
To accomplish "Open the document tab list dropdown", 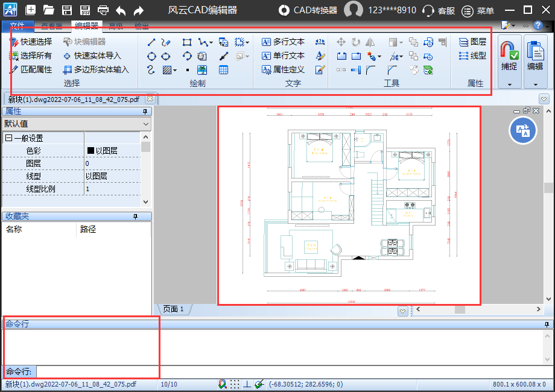I will 544,99.
